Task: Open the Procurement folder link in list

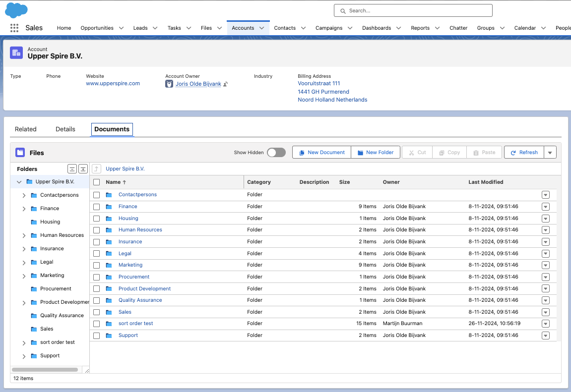Action: pos(134,277)
